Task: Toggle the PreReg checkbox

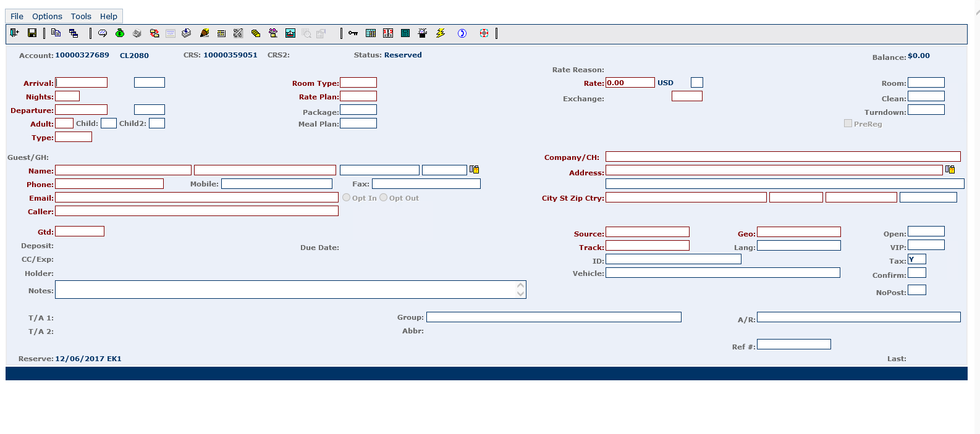Action: (x=848, y=123)
